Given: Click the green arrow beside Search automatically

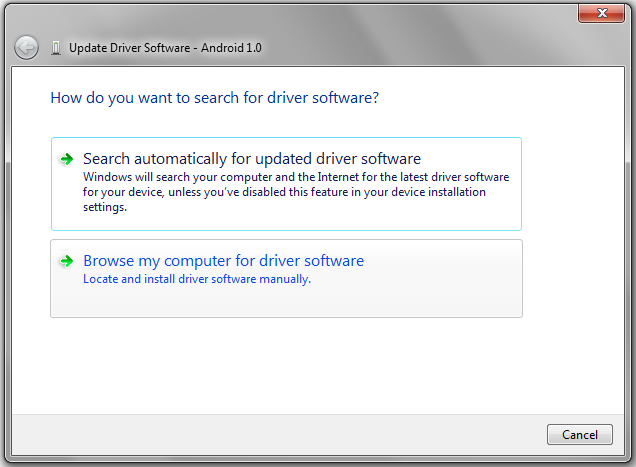Looking at the screenshot, I should 67,159.
